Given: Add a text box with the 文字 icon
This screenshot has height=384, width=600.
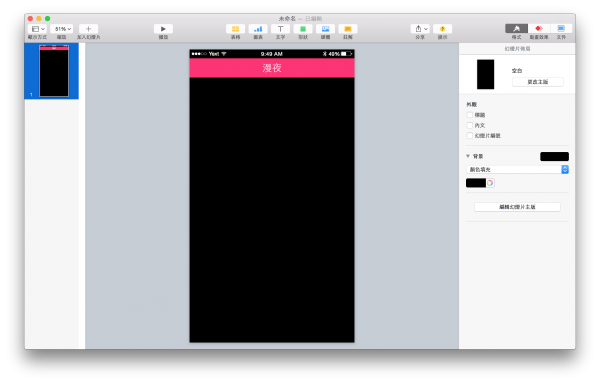Looking at the screenshot, I should tap(280, 29).
